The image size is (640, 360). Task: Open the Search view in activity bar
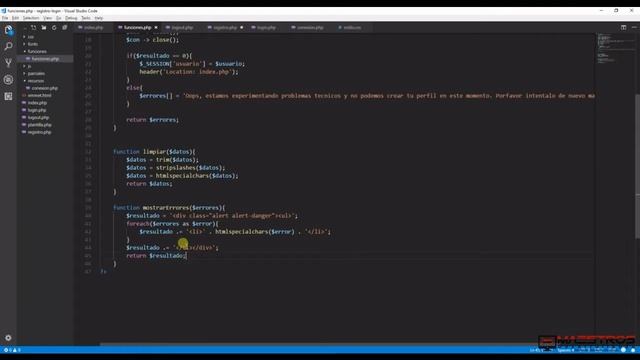click(x=8, y=47)
